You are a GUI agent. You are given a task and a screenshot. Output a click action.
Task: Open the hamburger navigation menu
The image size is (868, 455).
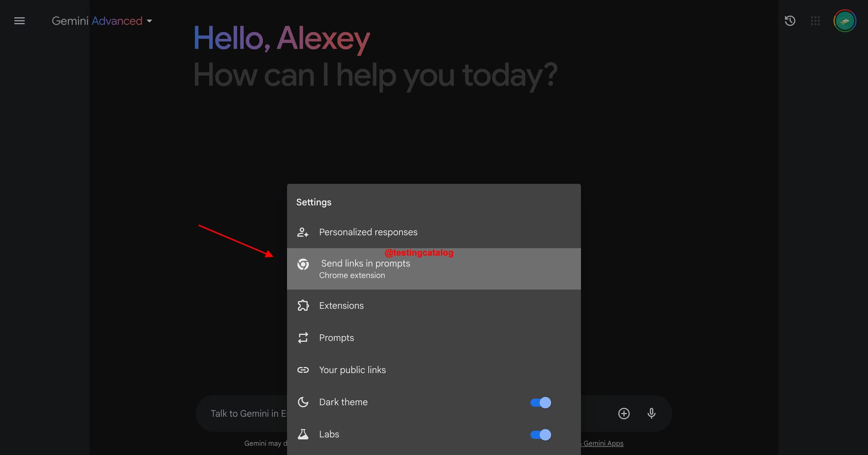click(19, 20)
